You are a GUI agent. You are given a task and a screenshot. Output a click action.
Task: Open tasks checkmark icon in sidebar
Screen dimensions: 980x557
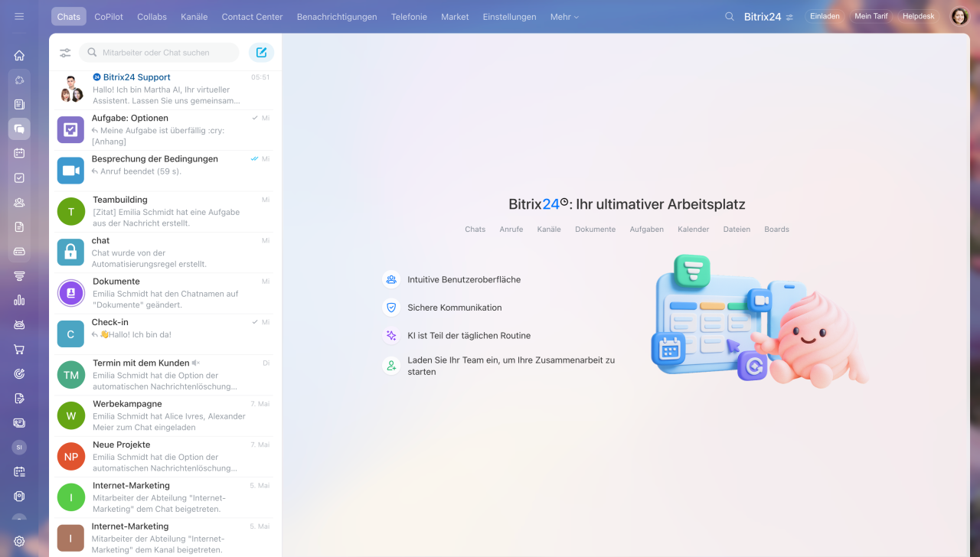(x=19, y=178)
